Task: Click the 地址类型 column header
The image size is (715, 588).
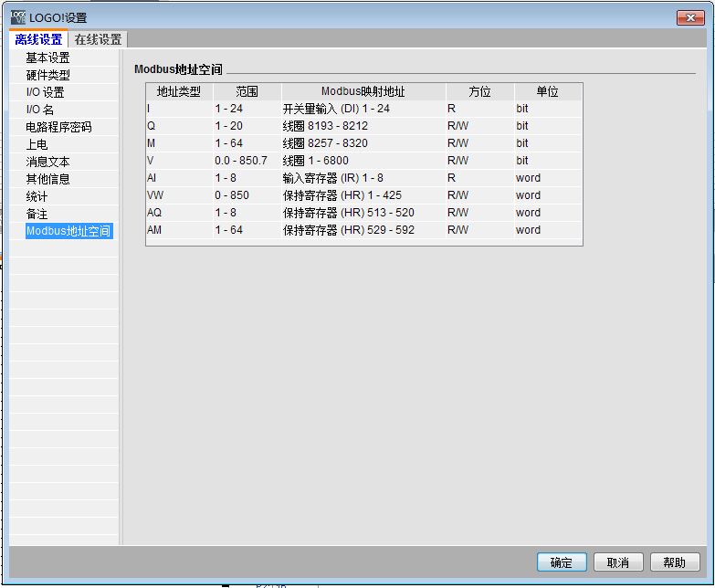Action: coord(179,91)
